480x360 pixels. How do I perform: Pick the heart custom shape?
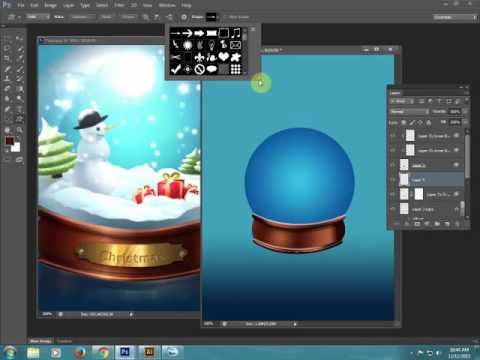coord(224,57)
